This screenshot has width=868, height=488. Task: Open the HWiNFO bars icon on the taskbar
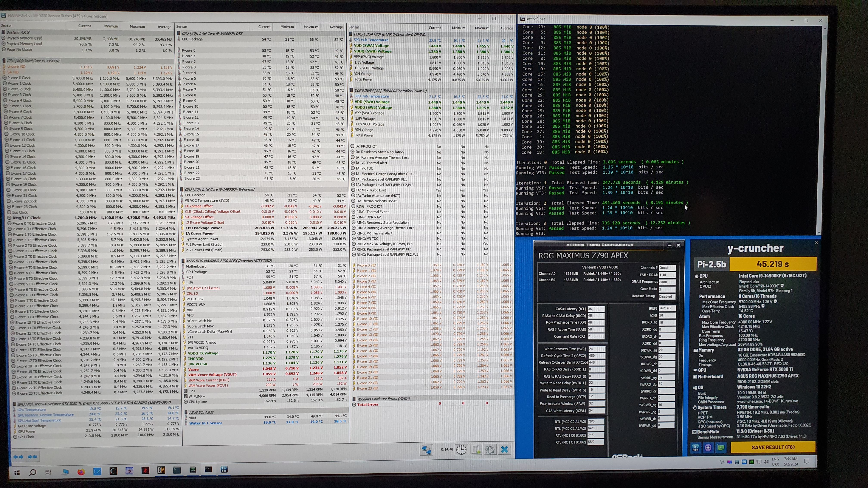pyautogui.click(x=224, y=469)
